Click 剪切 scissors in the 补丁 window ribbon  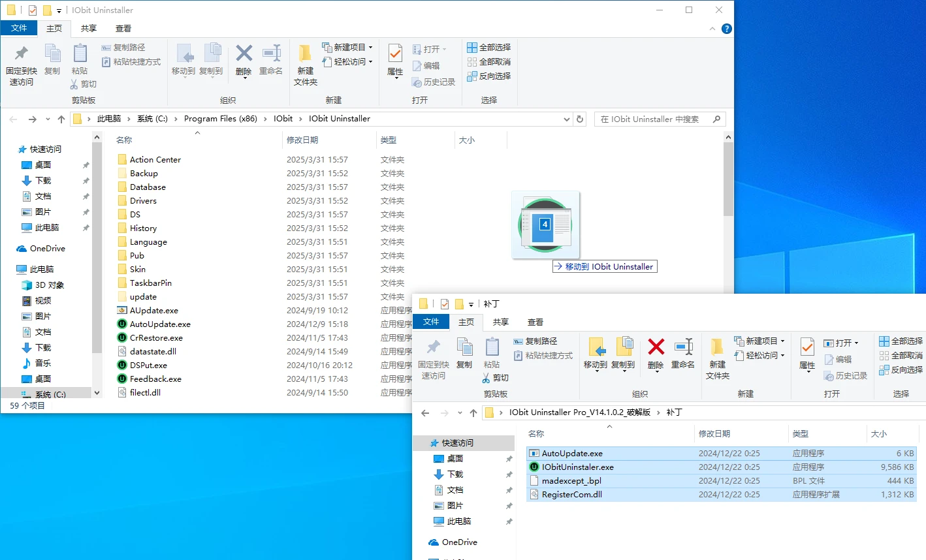(496, 378)
